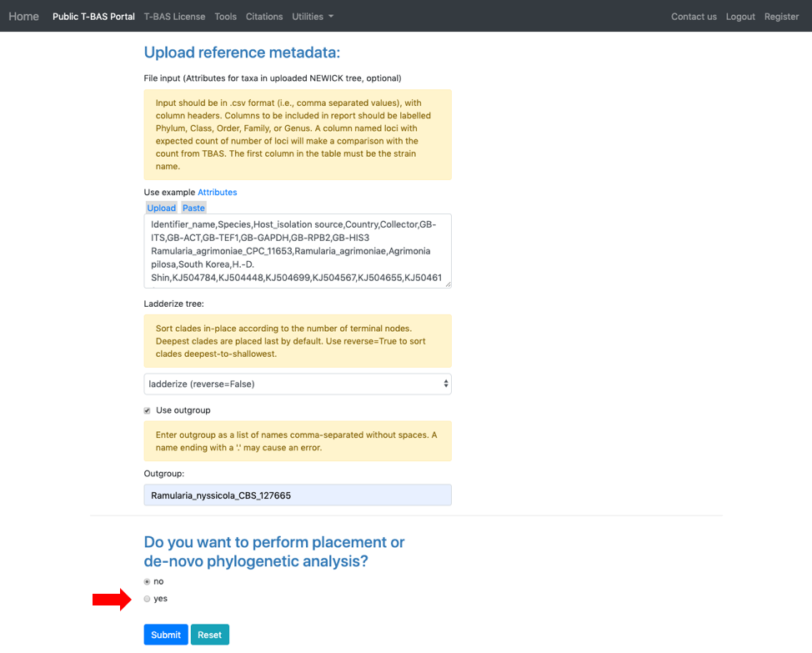Click Logout in the navbar
Screen dimensions: 812x653
740,17
